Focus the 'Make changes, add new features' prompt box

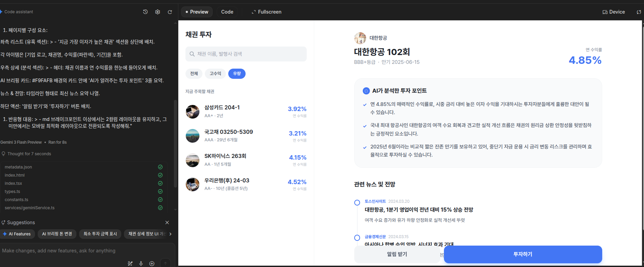pos(87,251)
